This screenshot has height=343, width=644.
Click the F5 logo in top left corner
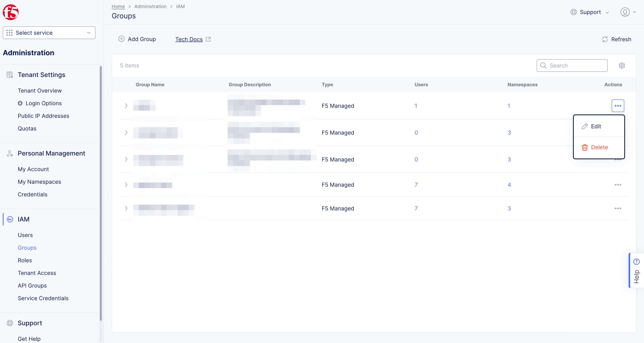[10, 12]
